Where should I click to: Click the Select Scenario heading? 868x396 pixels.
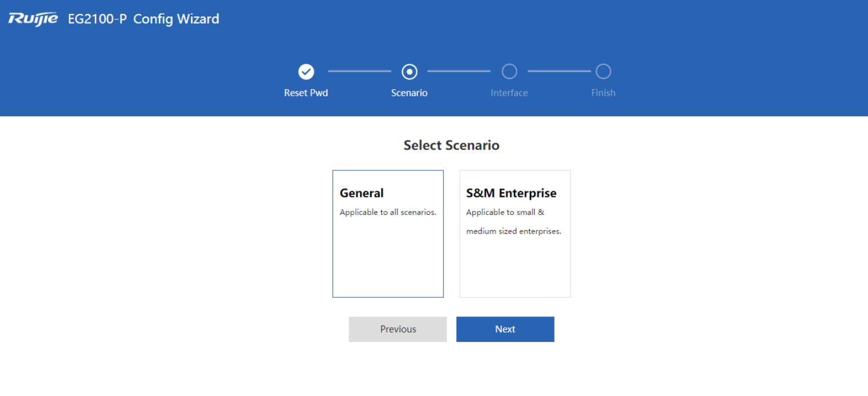click(x=451, y=146)
